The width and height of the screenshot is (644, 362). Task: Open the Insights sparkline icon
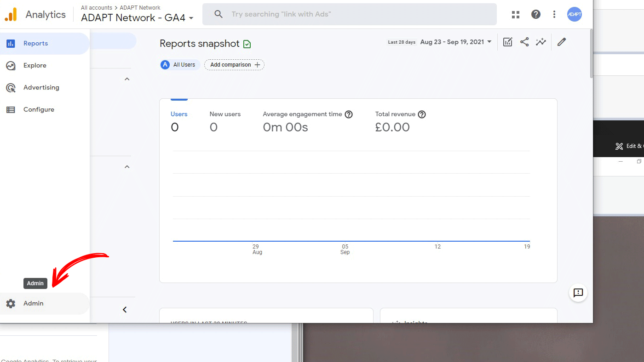(x=541, y=42)
